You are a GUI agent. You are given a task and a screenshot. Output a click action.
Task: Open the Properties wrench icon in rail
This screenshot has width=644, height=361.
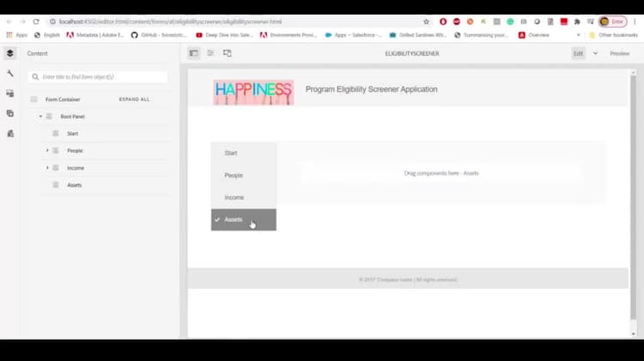pos(9,74)
